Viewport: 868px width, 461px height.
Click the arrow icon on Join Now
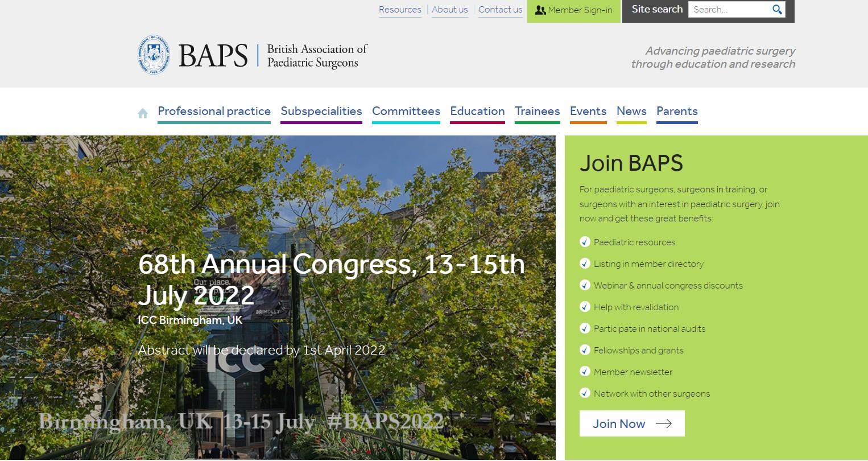point(663,423)
